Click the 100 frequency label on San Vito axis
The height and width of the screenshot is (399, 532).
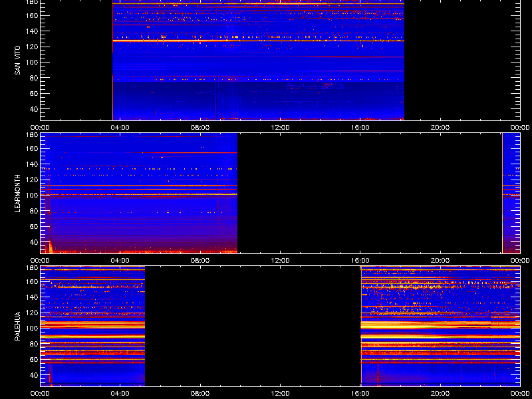(33, 63)
